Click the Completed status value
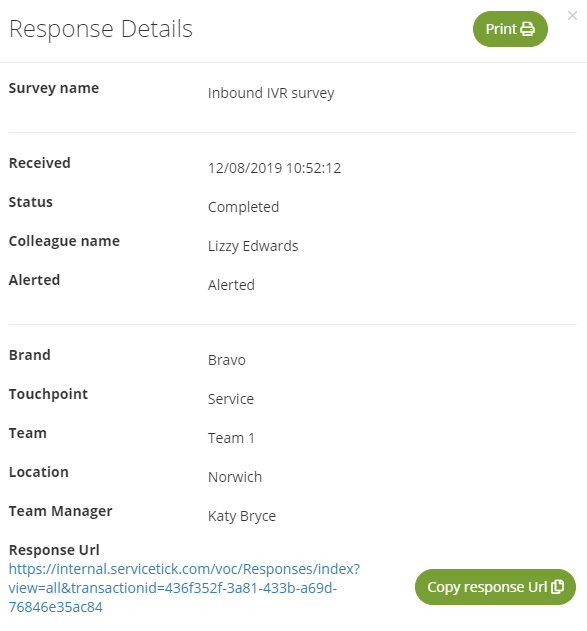The image size is (587, 631). coord(243,207)
